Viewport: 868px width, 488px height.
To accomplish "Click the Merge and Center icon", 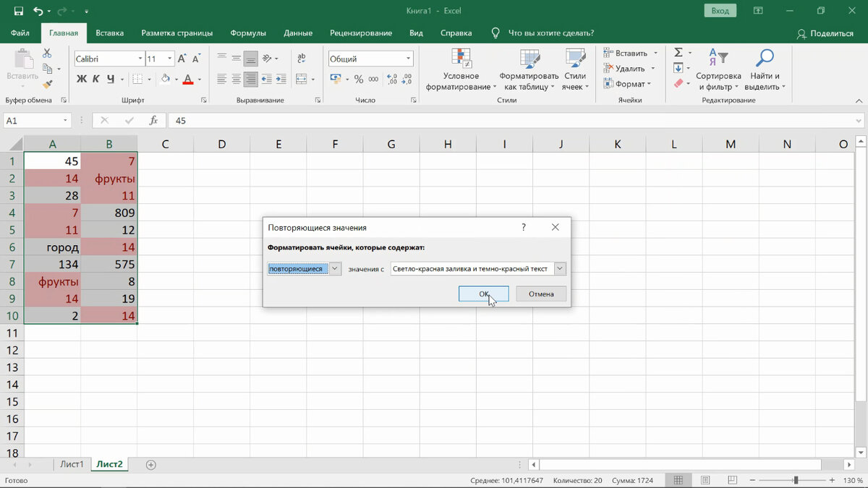I will (301, 79).
